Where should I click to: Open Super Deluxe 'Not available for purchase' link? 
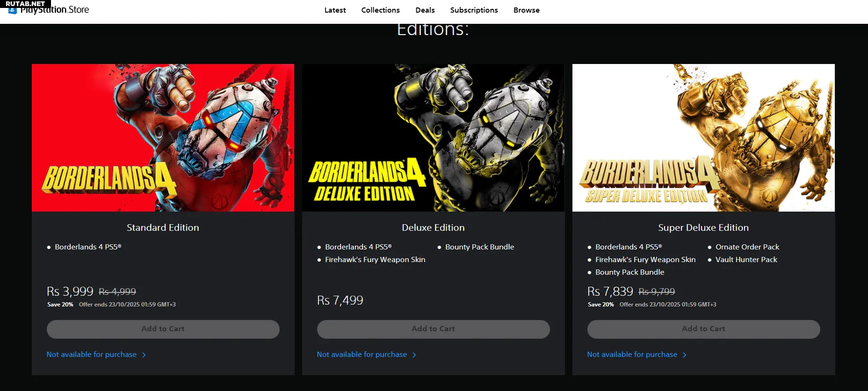tap(632, 355)
